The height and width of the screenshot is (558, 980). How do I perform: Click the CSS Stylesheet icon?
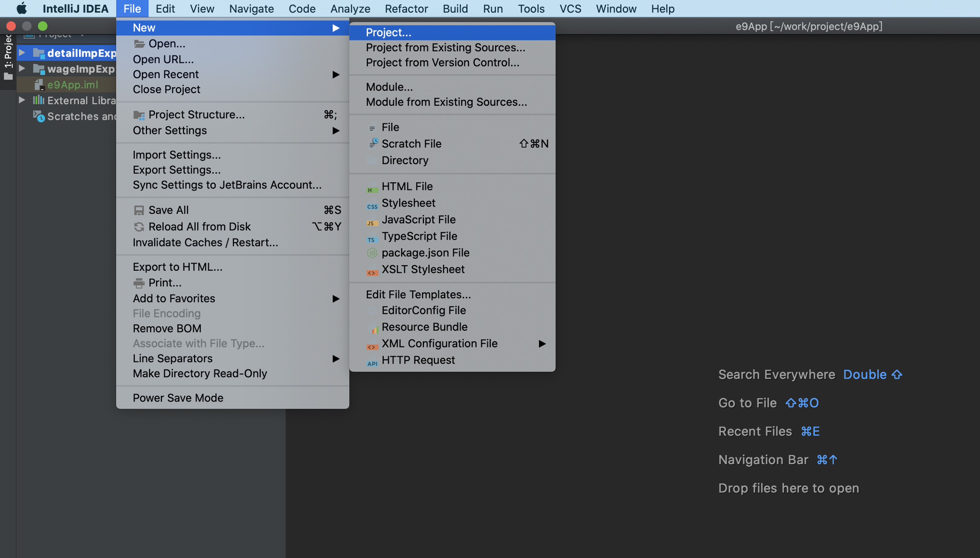point(372,204)
